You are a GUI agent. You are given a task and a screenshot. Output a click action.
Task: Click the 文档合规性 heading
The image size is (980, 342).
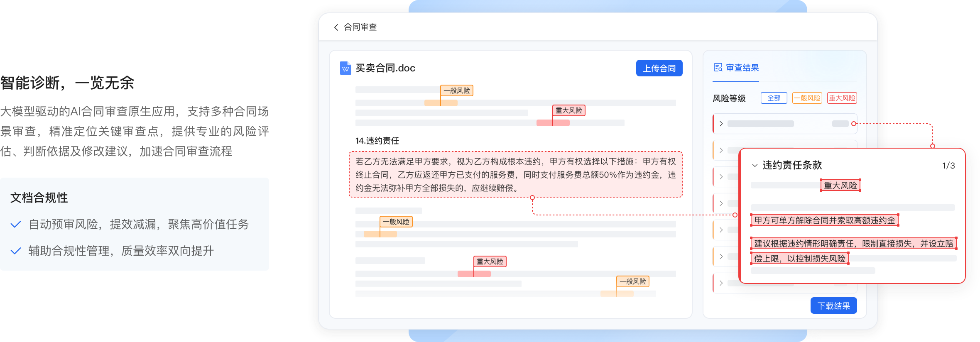pyautogui.click(x=39, y=198)
